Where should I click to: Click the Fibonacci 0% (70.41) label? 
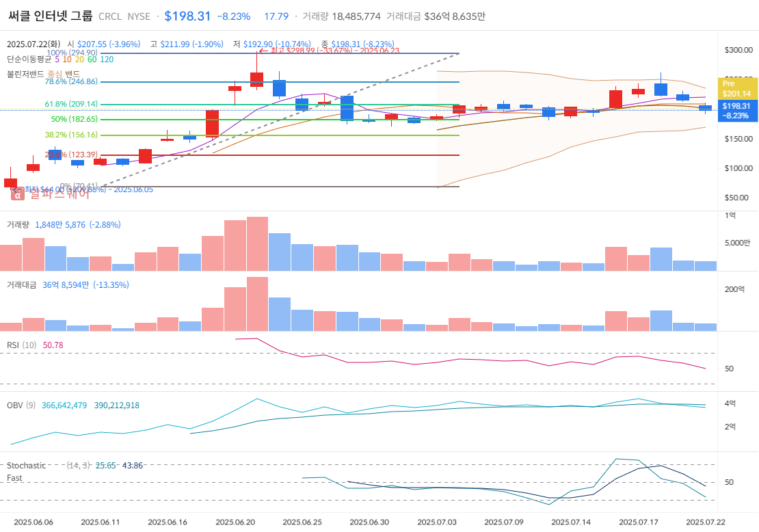pyautogui.click(x=79, y=186)
